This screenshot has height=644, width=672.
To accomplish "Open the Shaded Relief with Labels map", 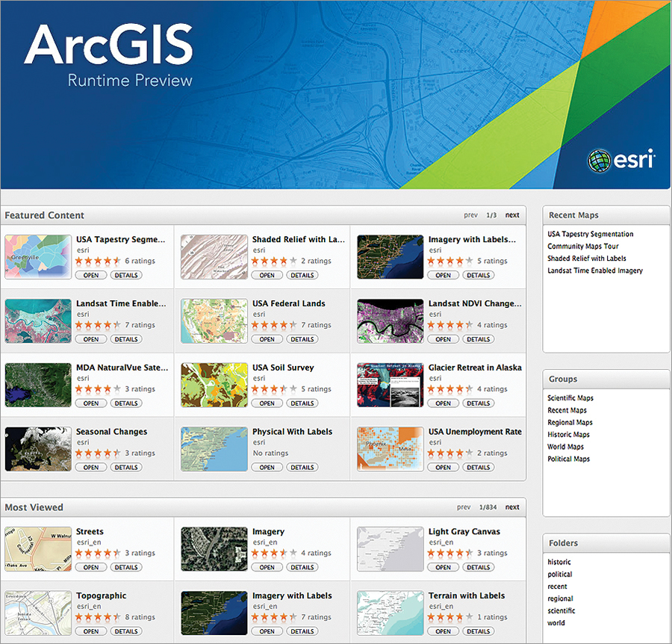I will [x=267, y=275].
